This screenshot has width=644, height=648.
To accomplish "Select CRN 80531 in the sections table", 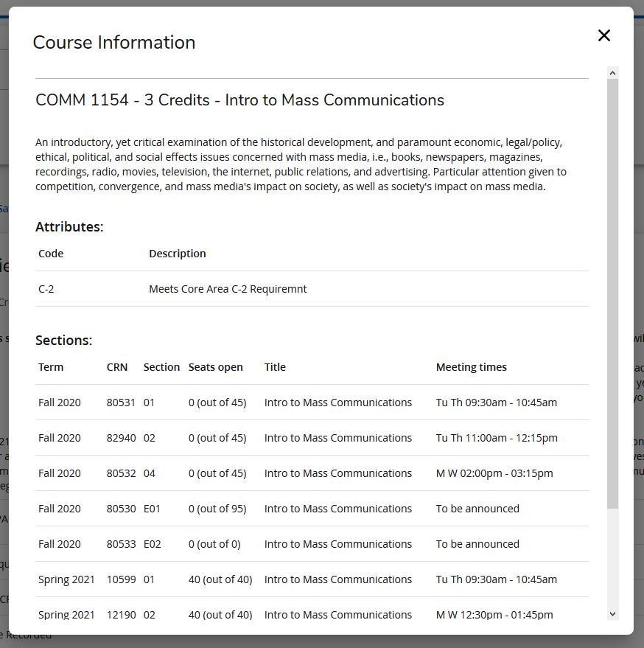I will tap(121, 403).
